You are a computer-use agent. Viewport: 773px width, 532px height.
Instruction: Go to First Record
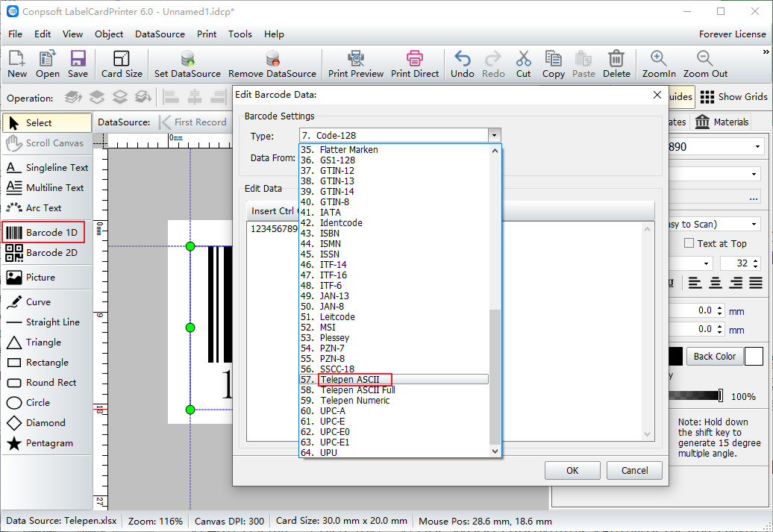[193, 122]
